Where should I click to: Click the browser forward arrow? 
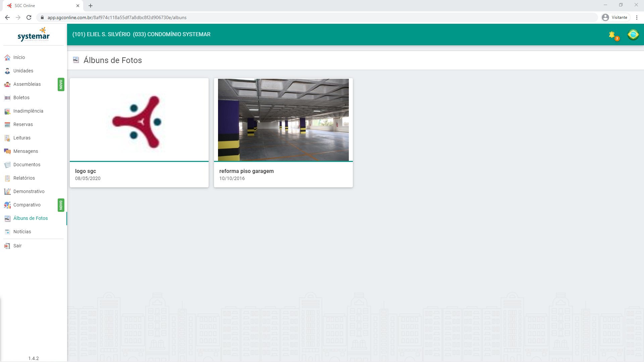click(18, 17)
